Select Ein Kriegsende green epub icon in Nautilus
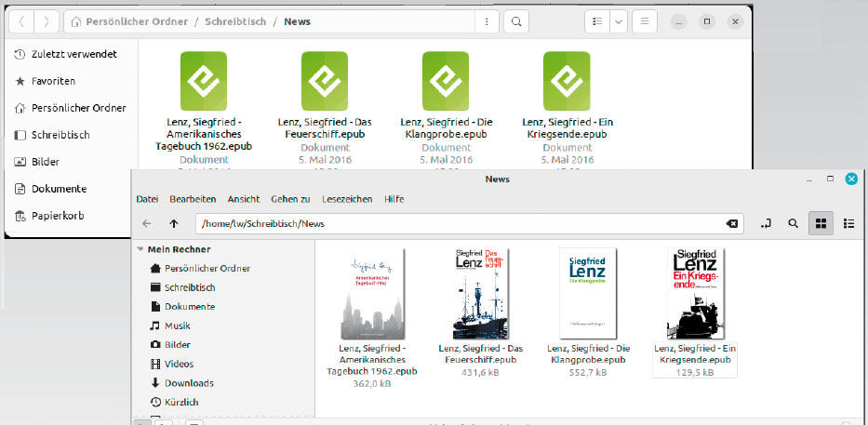868x425 pixels. [567, 81]
